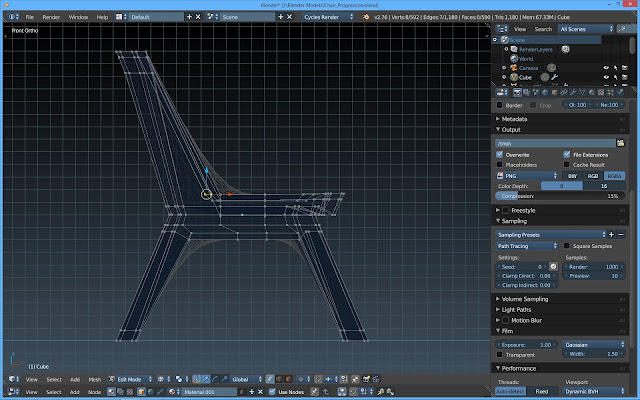Open the Sampling Presets dropdown

tap(551, 235)
